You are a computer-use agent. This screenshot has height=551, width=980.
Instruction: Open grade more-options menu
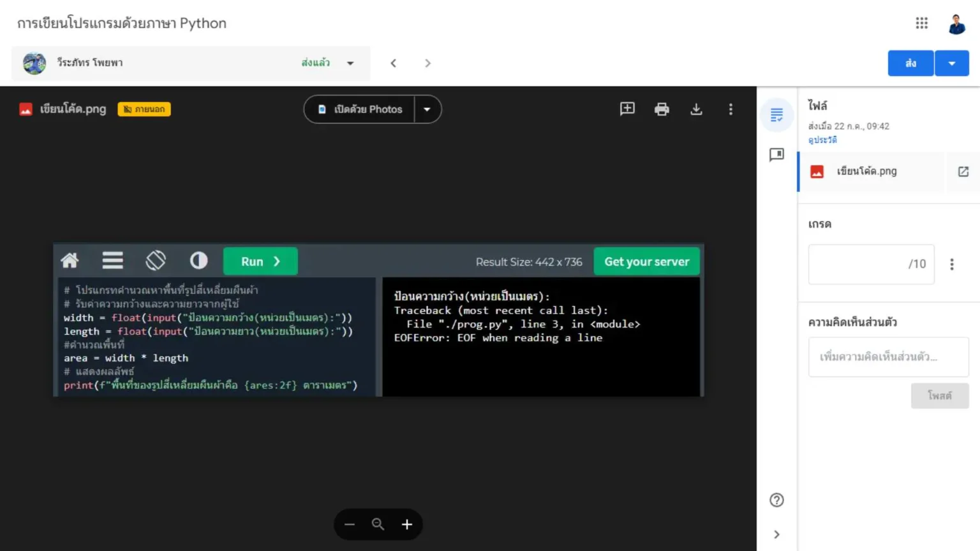(x=952, y=264)
